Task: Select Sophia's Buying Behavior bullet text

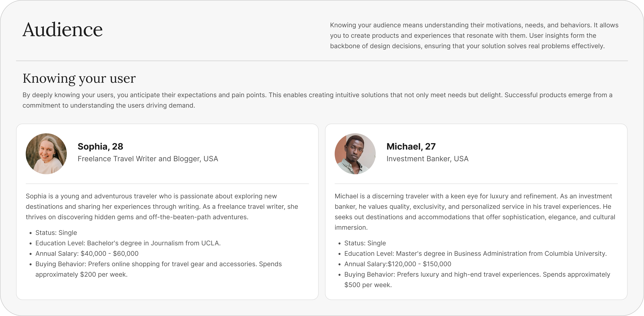Action: click(x=158, y=269)
